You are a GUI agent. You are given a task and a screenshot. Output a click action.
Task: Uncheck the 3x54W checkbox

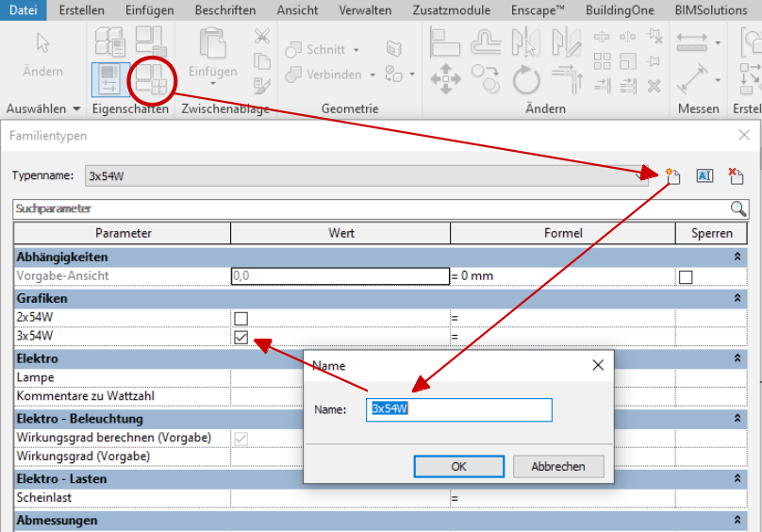point(241,337)
